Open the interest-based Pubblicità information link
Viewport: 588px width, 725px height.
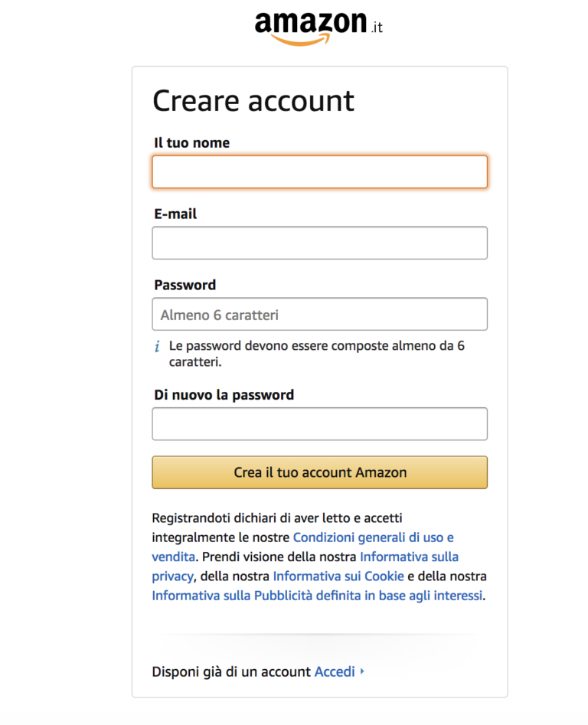317,595
